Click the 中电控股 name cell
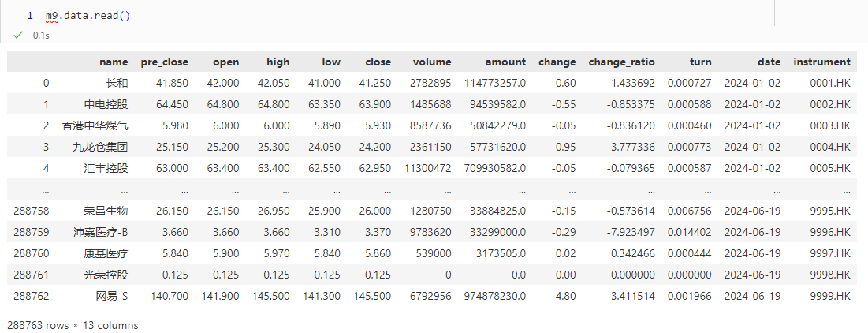This screenshot has width=868, height=333. [106, 104]
